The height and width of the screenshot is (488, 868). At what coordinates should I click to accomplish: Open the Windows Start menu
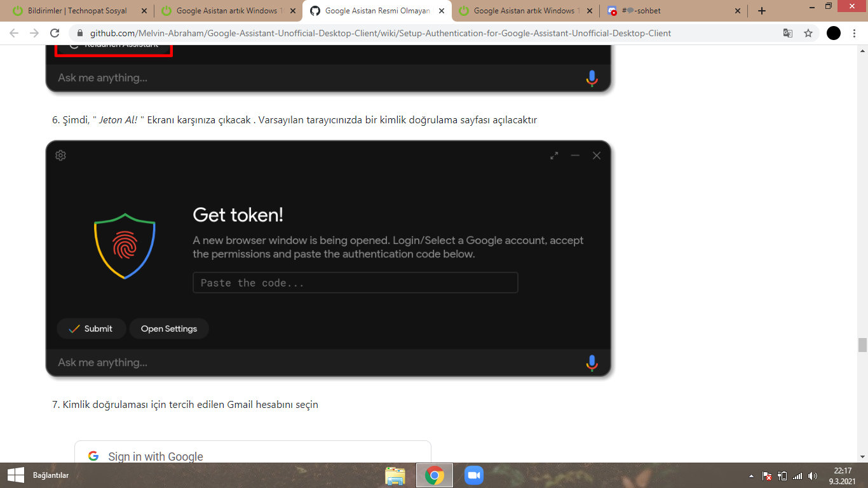point(15,475)
